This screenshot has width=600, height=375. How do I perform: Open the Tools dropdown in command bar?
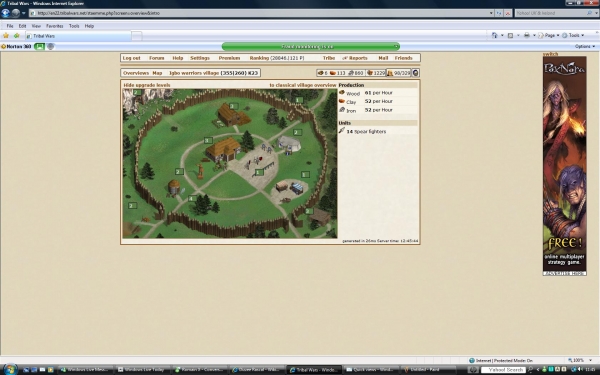click(574, 35)
